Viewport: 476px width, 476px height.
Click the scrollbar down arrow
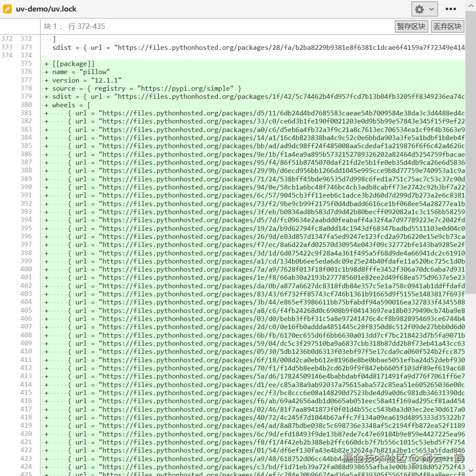click(x=471, y=471)
